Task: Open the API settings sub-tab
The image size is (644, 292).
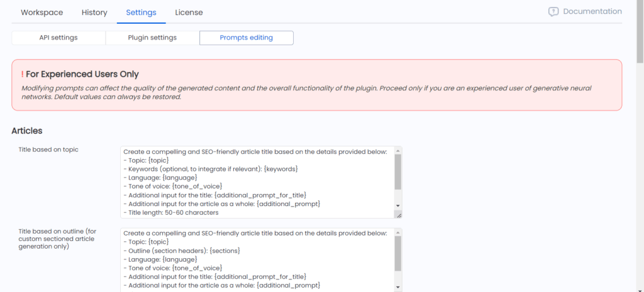Action: click(x=58, y=38)
